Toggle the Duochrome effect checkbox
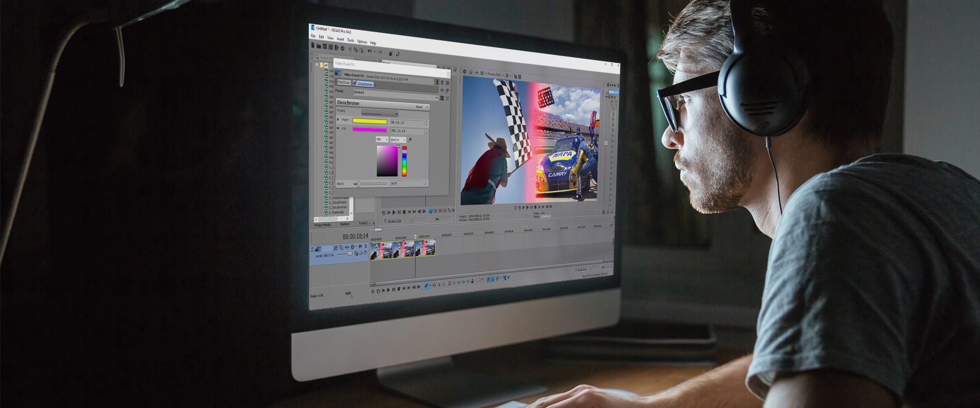 point(355,82)
